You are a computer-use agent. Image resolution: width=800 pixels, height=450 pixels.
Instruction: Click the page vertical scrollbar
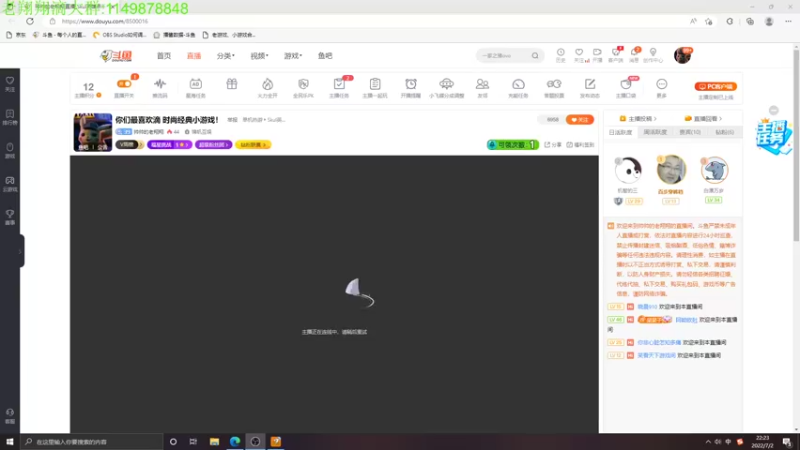pyautogui.click(x=796, y=144)
